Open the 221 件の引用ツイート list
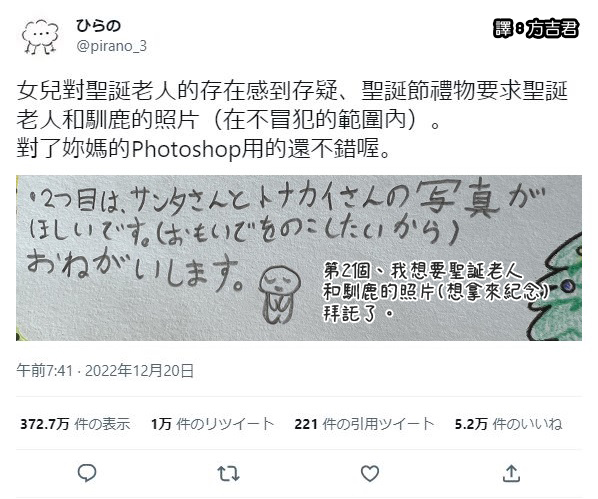 [x=364, y=424]
